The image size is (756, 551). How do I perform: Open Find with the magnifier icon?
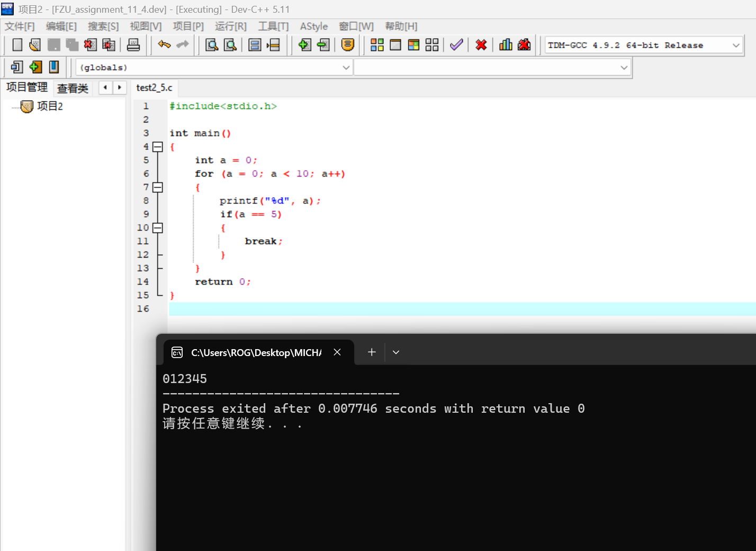tap(212, 45)
